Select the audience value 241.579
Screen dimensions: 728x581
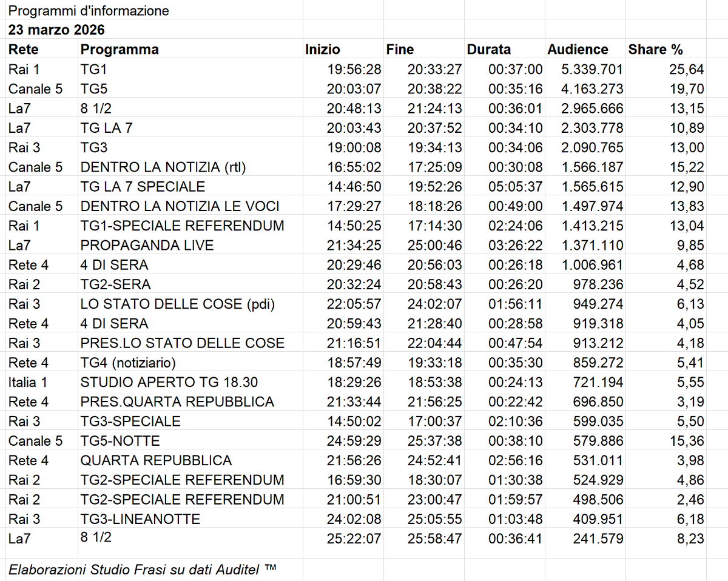tap(598, 538)
